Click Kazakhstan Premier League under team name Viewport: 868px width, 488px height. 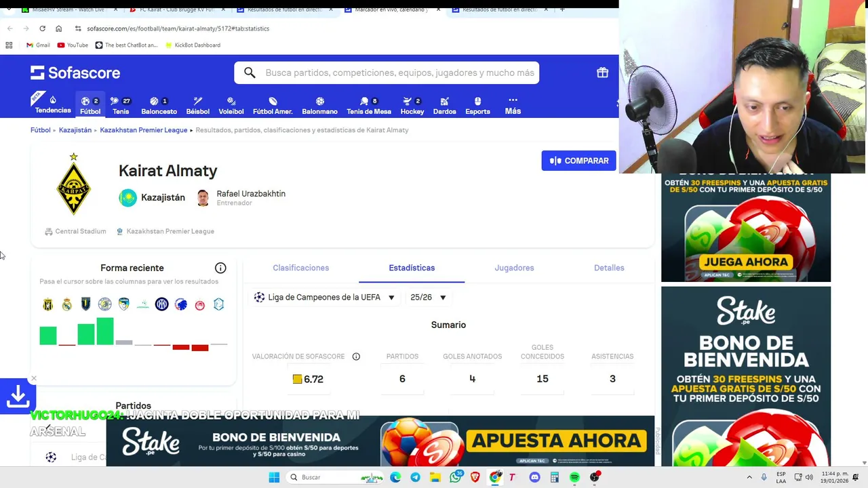(x=165, y=231)
